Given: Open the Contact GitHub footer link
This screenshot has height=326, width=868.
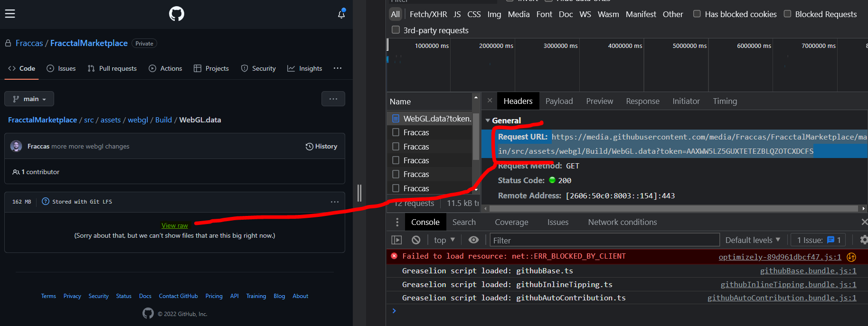Looking at the screenshot, I should [179, 296].
